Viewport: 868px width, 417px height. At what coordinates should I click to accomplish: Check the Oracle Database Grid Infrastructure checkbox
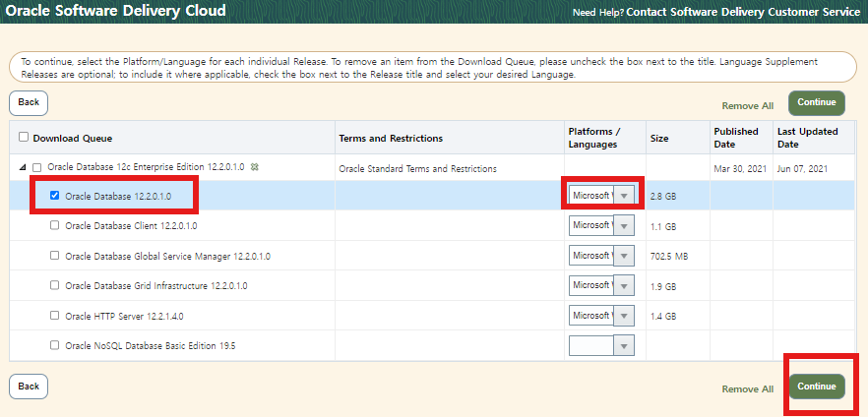[x=54, y=285]
